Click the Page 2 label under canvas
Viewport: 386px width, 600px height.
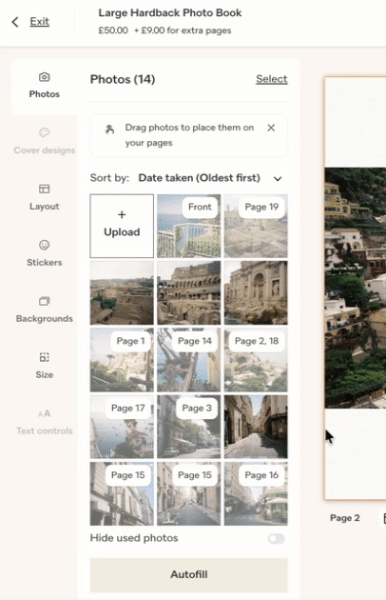(345, 518)
